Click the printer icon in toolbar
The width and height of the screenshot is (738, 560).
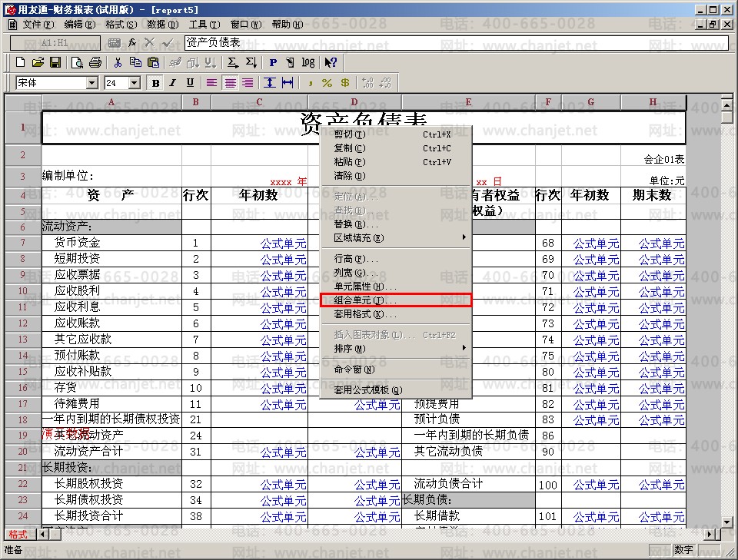coord(95,62)
